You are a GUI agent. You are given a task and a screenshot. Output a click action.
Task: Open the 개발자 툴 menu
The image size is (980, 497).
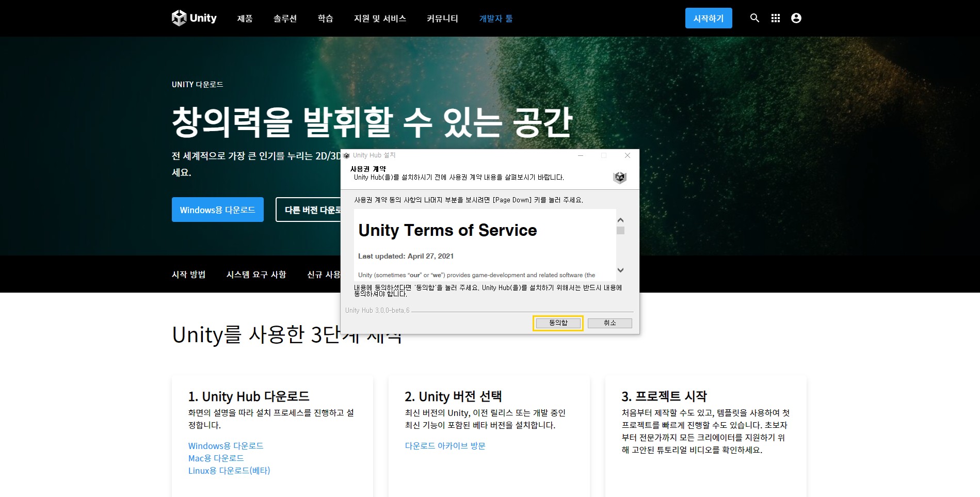pyautogui.click(x=496, y=19)
